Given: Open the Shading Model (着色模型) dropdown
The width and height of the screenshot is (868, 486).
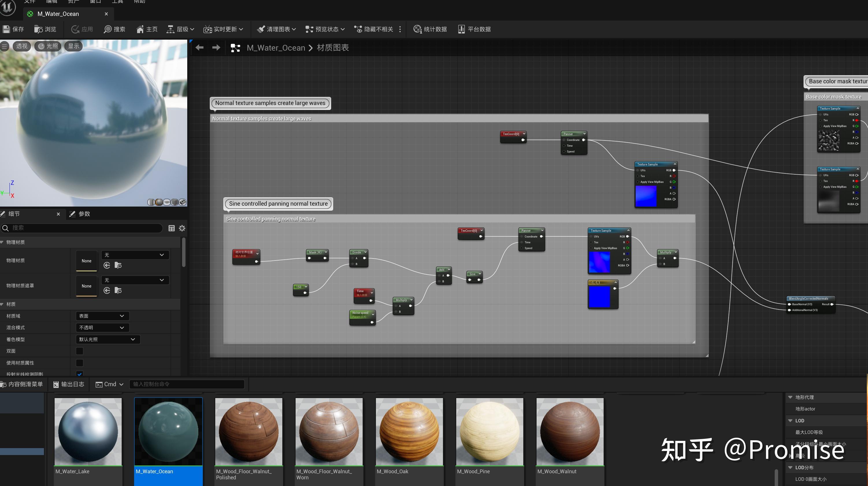Looking at the screenshot, I should [107, 339].
